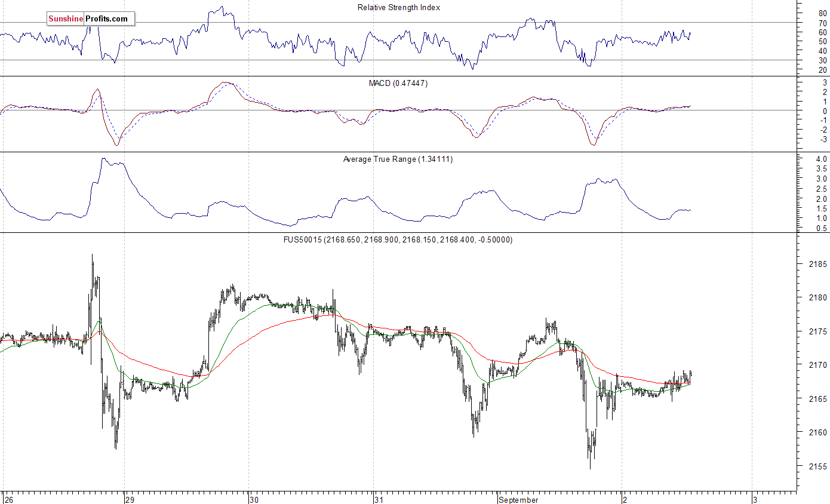Image resolution: width=830 pixels, height=504 pixels.
Task: Click the MACD axis value -3
Action: [823, 139]
